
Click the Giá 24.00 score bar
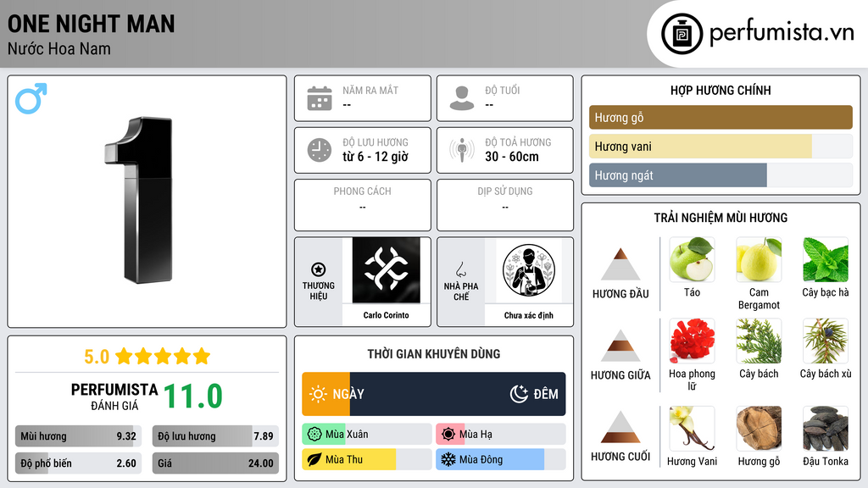(215, 463)
